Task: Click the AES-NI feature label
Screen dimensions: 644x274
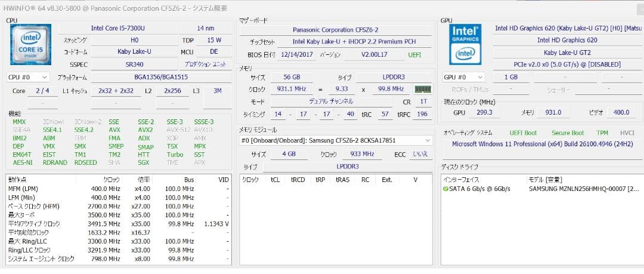Action: 22,162
